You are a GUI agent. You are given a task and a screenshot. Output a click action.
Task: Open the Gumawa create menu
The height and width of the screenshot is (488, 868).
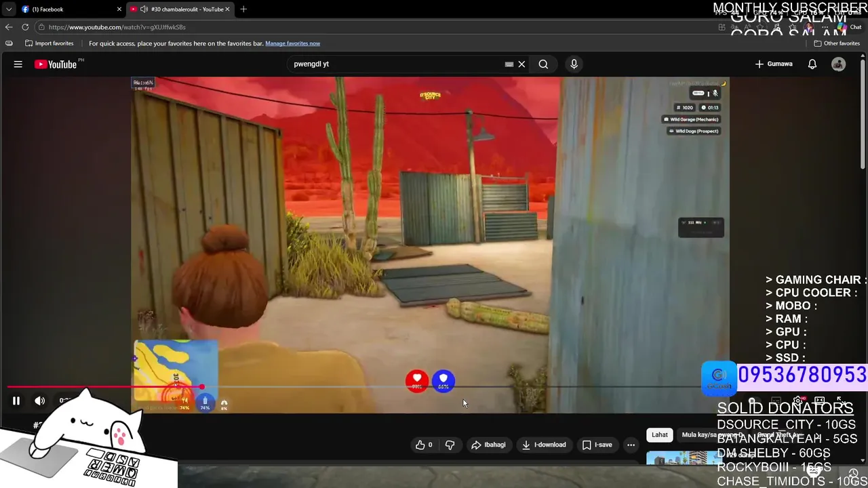click(x=774, y=64)
